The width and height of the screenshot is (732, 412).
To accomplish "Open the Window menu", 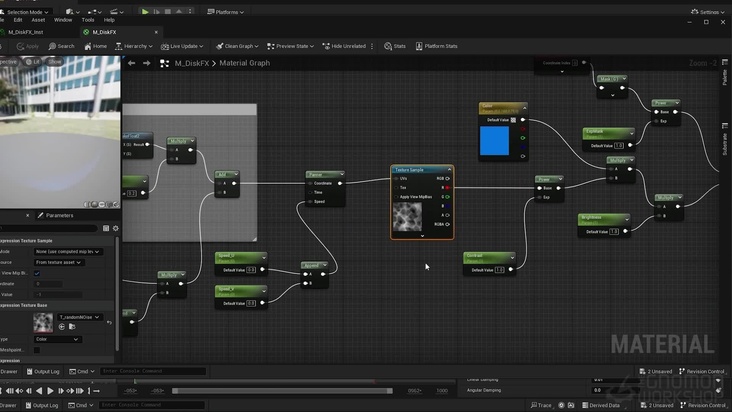I will 62,19.
